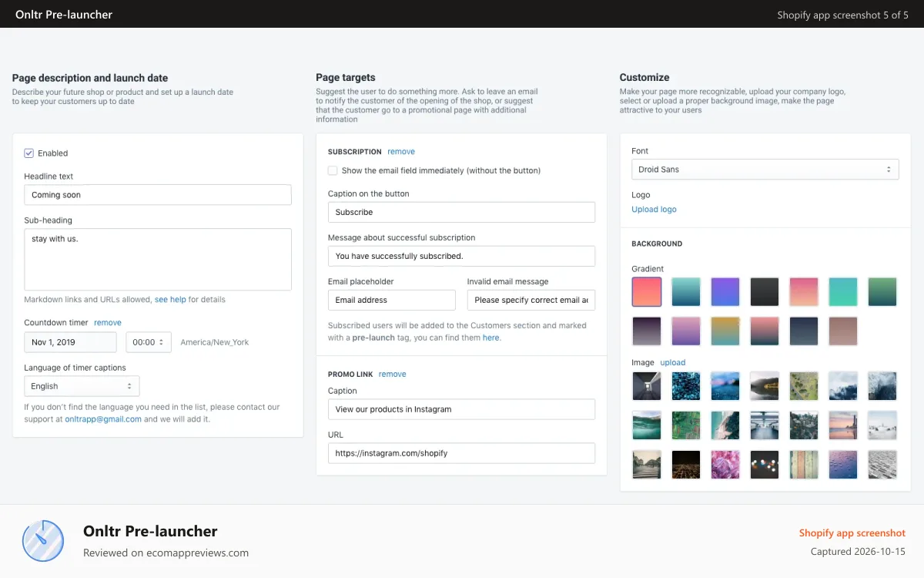Viewport: 924px width, 578px height.
Task: Choose the blue water droplets background image
Action: coord(843,465)
